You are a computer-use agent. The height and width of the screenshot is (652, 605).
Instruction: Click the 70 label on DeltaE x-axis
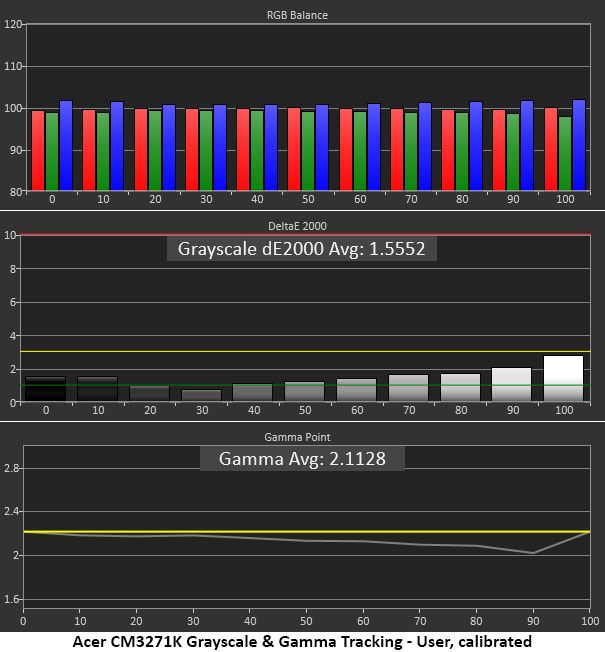[x=409, y=410]
